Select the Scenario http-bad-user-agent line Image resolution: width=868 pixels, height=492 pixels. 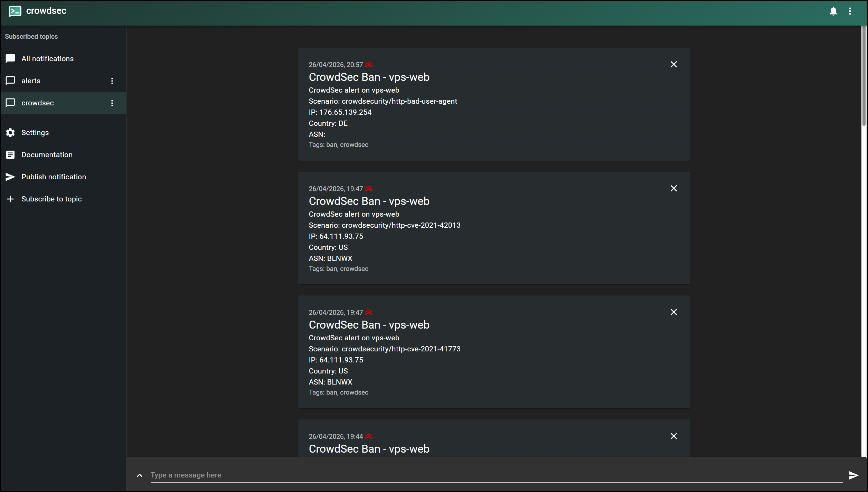click(x=383, y=101)
